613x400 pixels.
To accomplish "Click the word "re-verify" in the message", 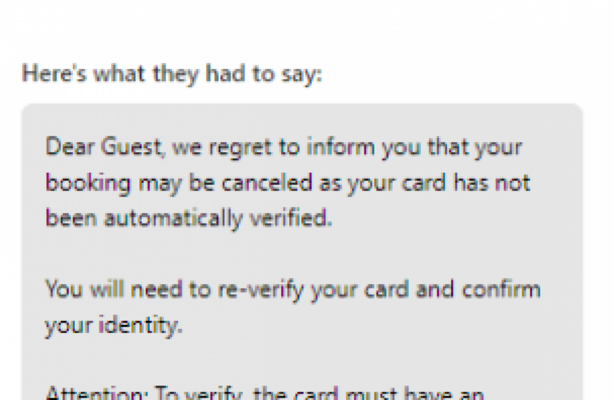I will coord(261,290).
